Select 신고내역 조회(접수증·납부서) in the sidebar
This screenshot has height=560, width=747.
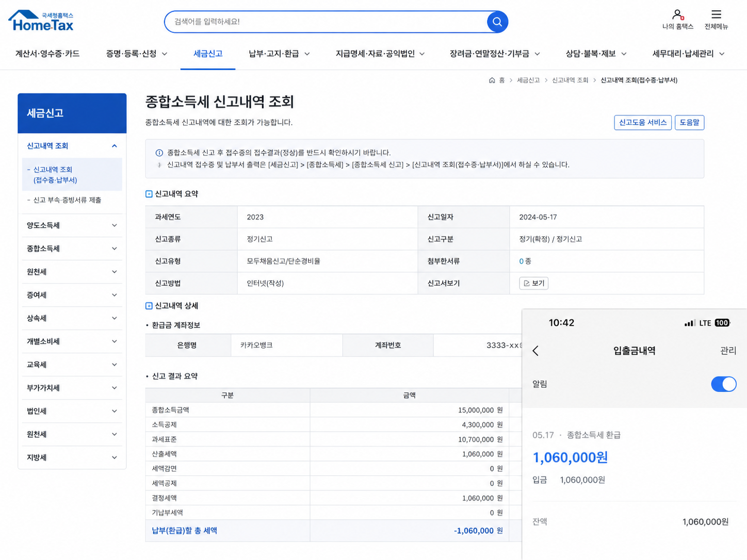(72, 175)
